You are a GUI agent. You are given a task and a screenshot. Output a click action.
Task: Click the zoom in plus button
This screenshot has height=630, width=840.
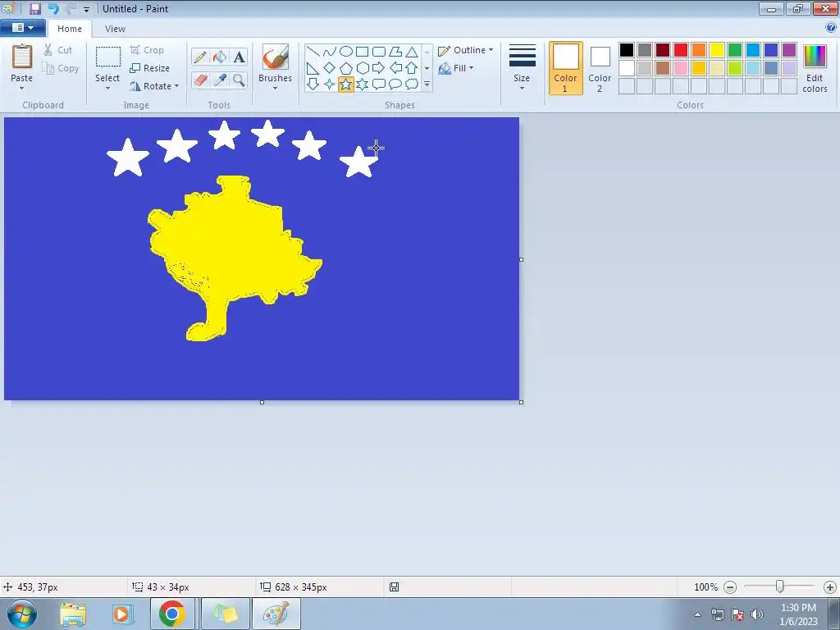click(830, 587)
